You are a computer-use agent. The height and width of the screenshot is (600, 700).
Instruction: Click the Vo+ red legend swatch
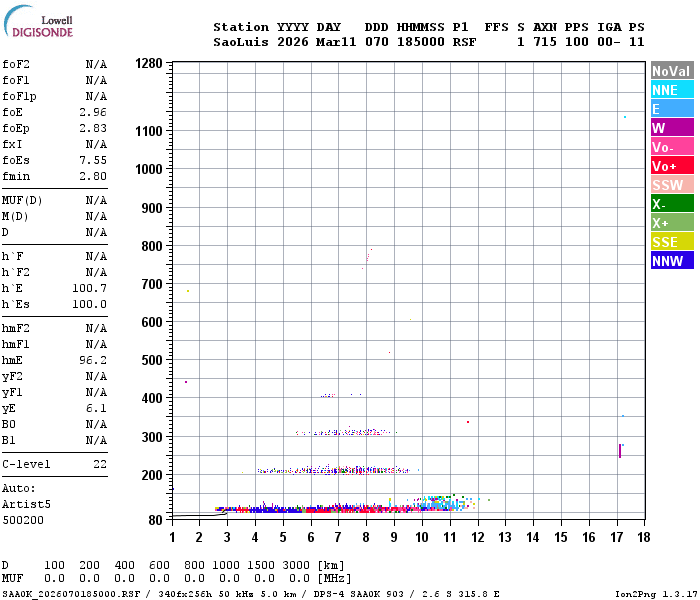pos(672,166)
